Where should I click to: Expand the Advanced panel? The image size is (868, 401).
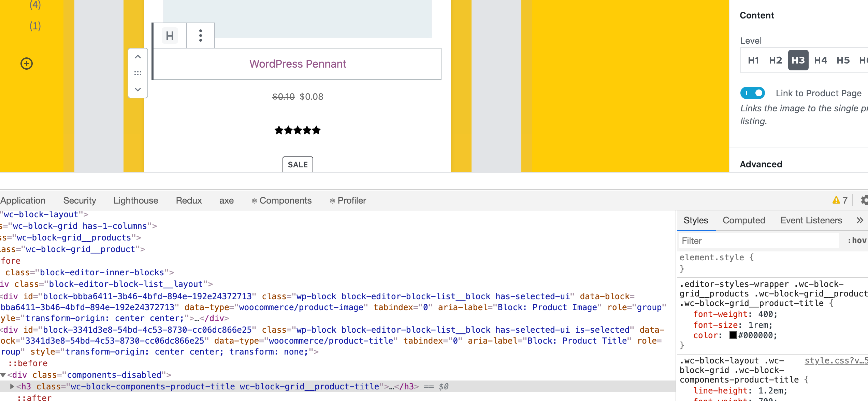pyautogui.click(x=761, y=164)
